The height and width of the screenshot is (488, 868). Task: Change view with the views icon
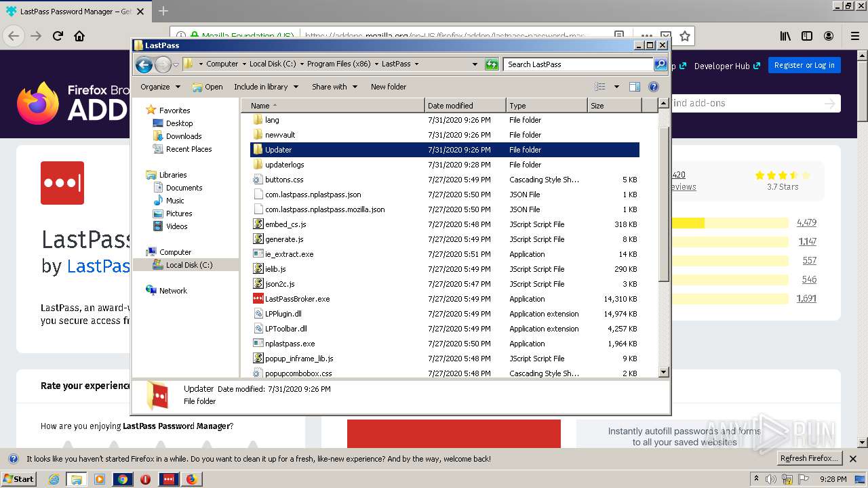click(x=599, y=87)
